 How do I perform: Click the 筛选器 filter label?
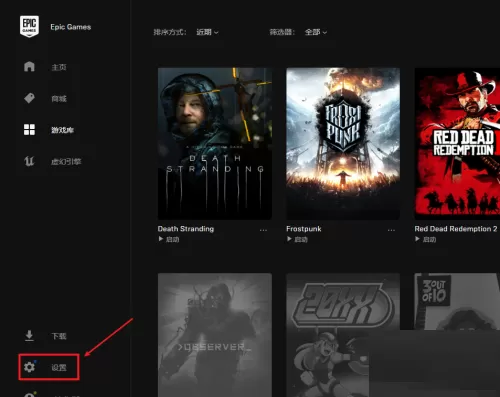(x=282, y=32)
